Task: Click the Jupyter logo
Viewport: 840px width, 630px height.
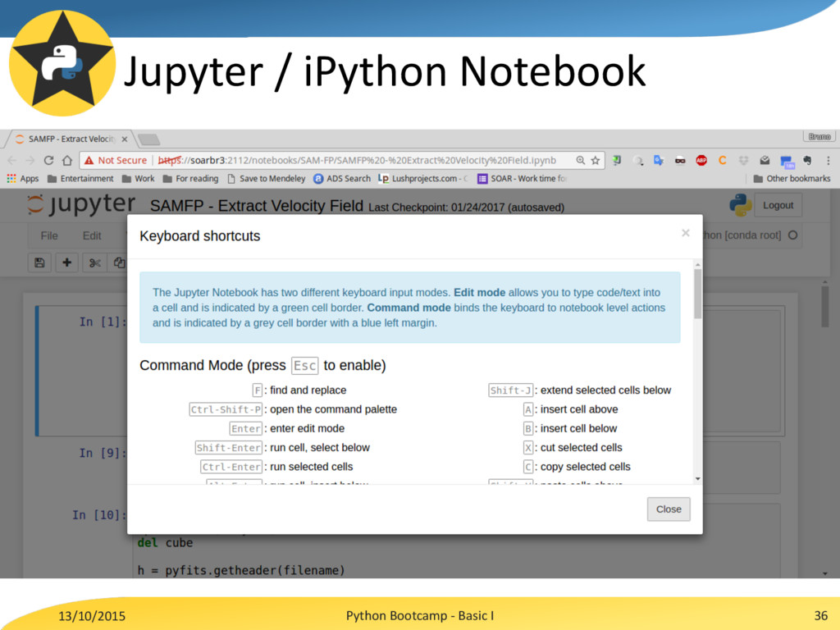Action: pos(81,204)
